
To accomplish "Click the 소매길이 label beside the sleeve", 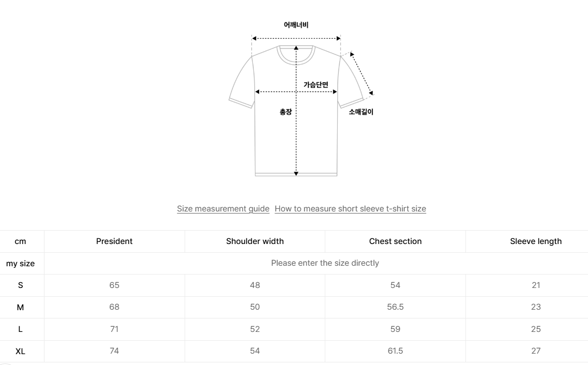I will (361, 112).
